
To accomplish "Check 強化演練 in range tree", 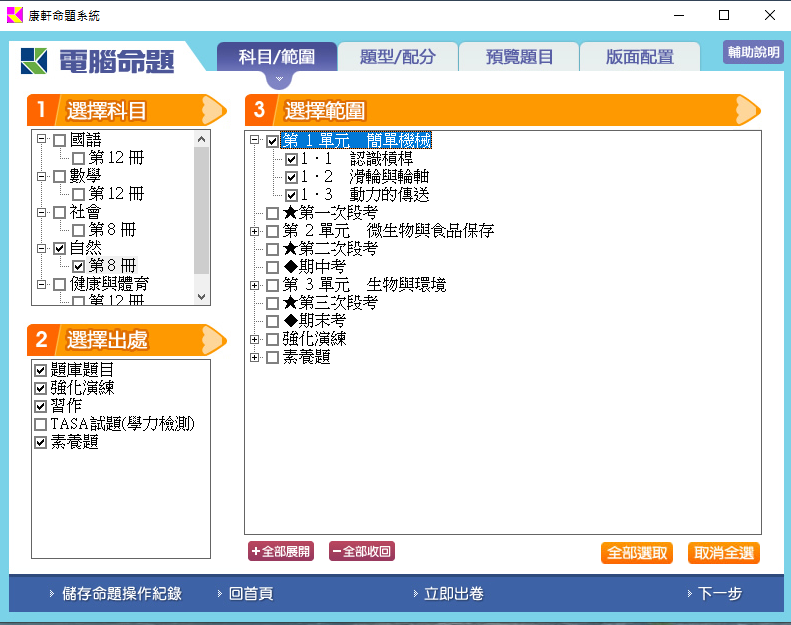I will click(272, 339).
